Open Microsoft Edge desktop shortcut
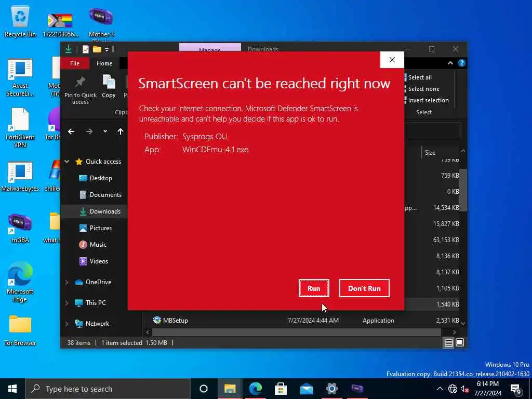 pyautogui.click(x=20, y=282)
